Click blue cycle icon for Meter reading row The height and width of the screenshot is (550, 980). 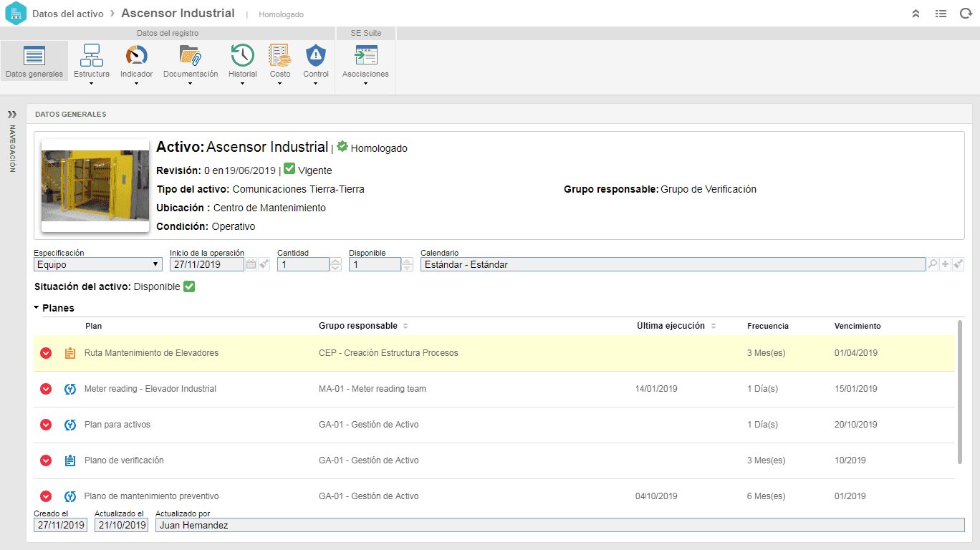[x=70, y=389]
